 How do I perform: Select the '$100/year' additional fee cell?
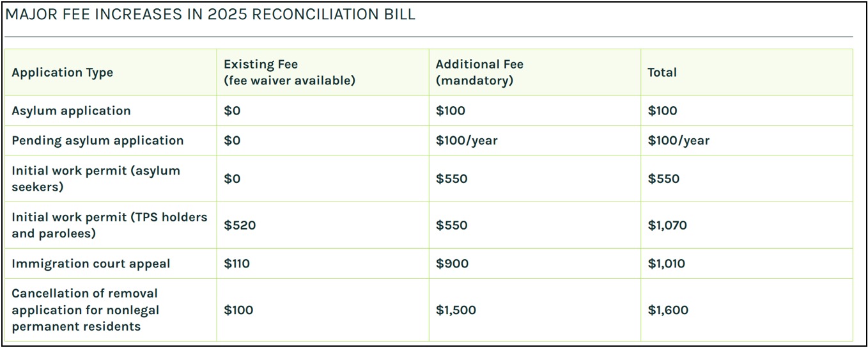coord(467,140)
